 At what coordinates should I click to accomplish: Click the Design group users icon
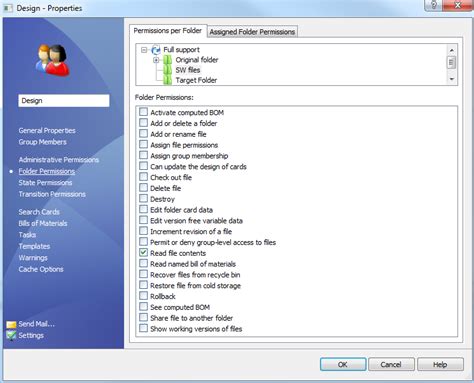point(53,60)
